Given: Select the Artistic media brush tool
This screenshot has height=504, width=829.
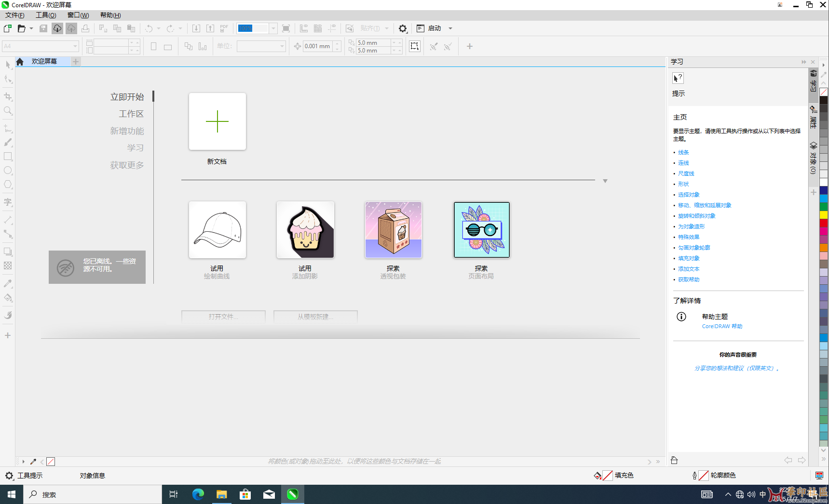Looking at the screenshot, I should [8, 143].
